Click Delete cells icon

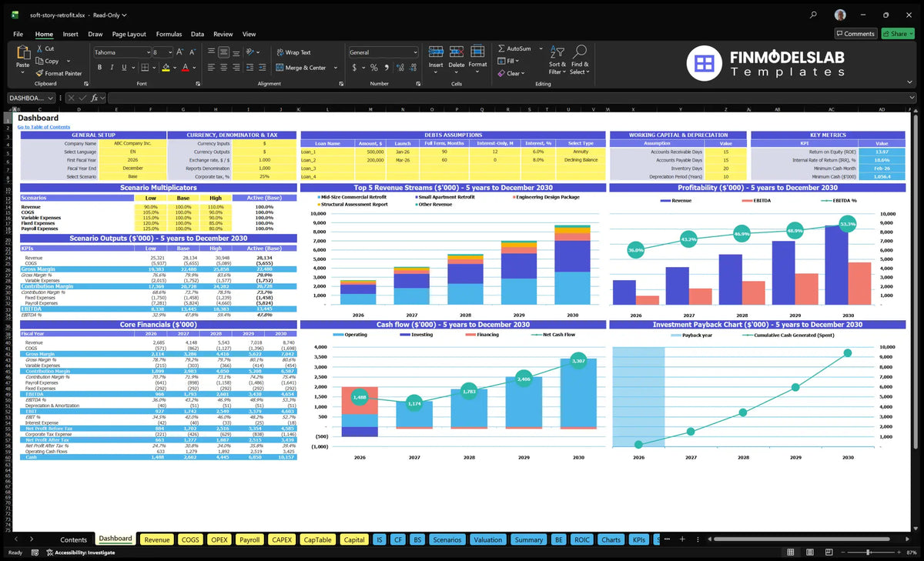tap(457, 52)
